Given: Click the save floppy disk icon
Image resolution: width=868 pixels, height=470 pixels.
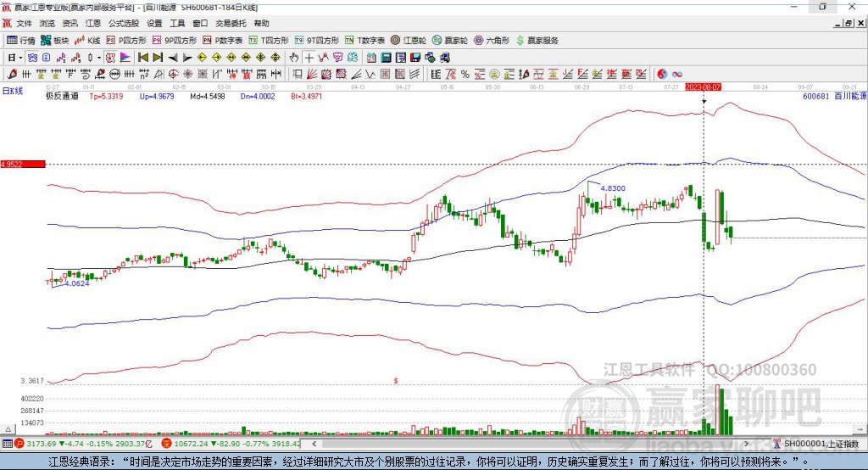Looking at the screenshot, I should (415, 58).
